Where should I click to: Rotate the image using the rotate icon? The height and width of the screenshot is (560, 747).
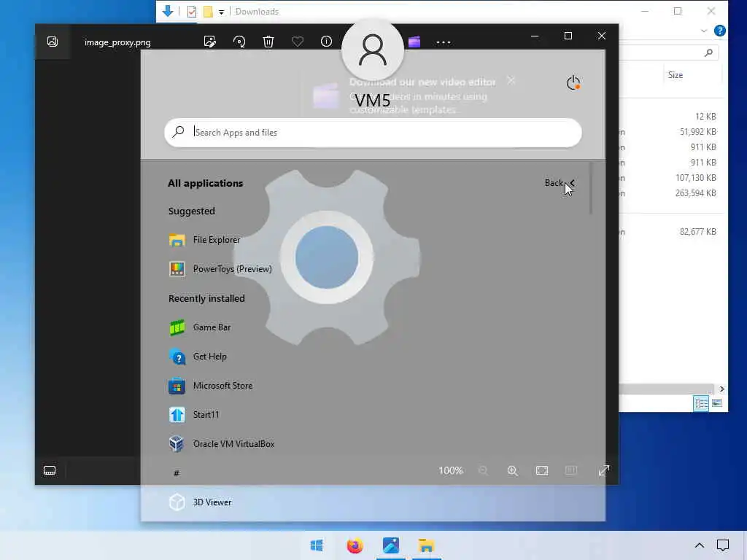tap(239, 42)
